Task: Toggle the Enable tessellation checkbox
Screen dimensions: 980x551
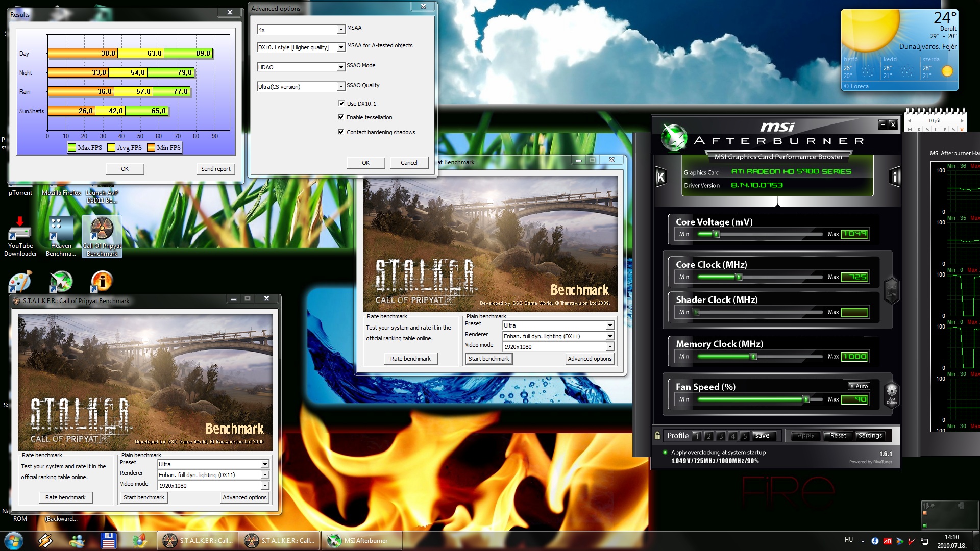Action: (341, 117)
